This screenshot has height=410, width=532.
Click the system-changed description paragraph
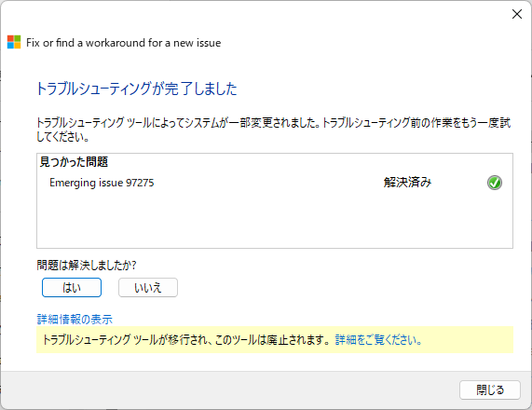[x=274, y=130]
